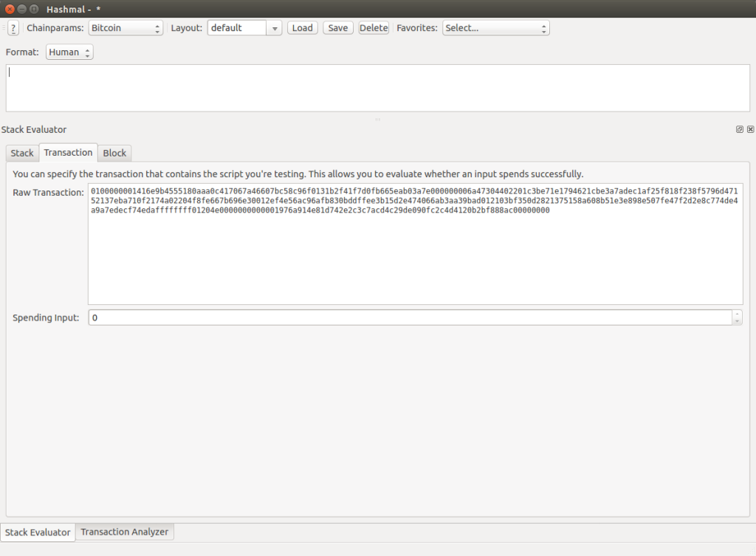Focus the script editor text area

click(x=378, y=87)
